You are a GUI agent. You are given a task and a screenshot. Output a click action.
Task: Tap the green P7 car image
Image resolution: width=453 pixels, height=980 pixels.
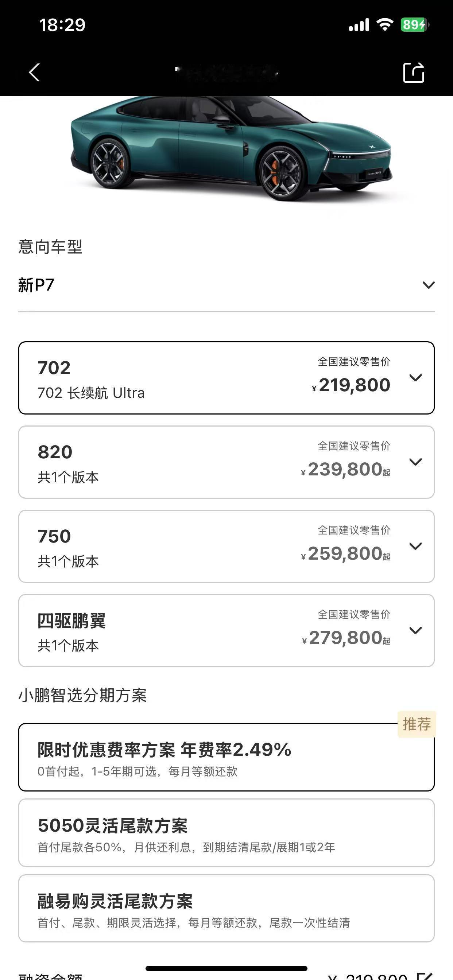pyautogui.click(x=231, y=148)
